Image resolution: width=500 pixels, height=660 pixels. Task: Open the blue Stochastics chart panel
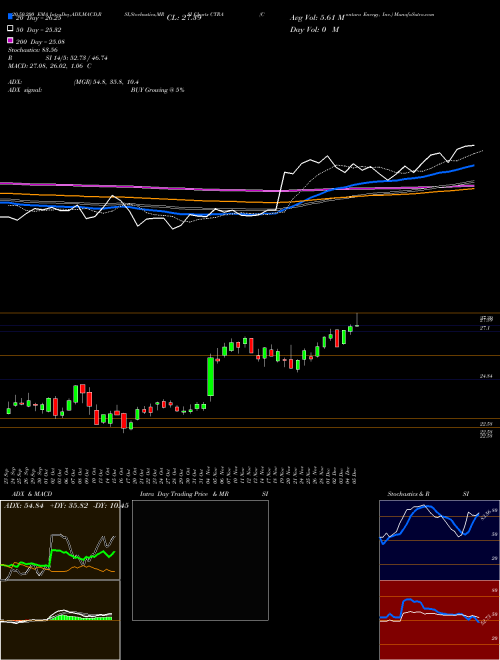[x=439, y=540]
